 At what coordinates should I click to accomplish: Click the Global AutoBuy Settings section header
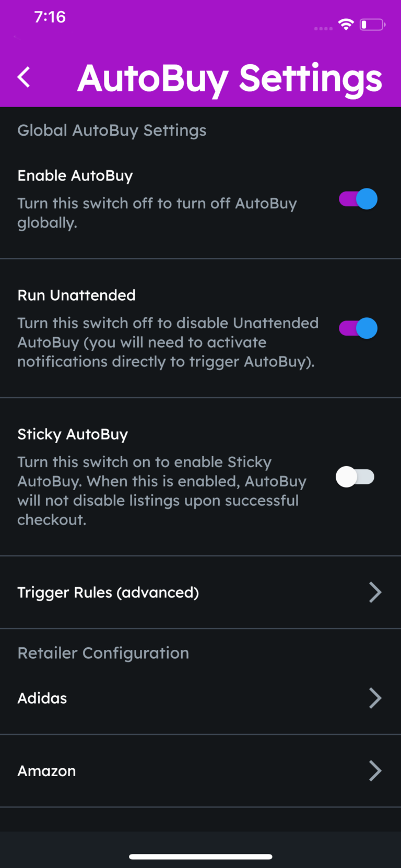point(112,130)
